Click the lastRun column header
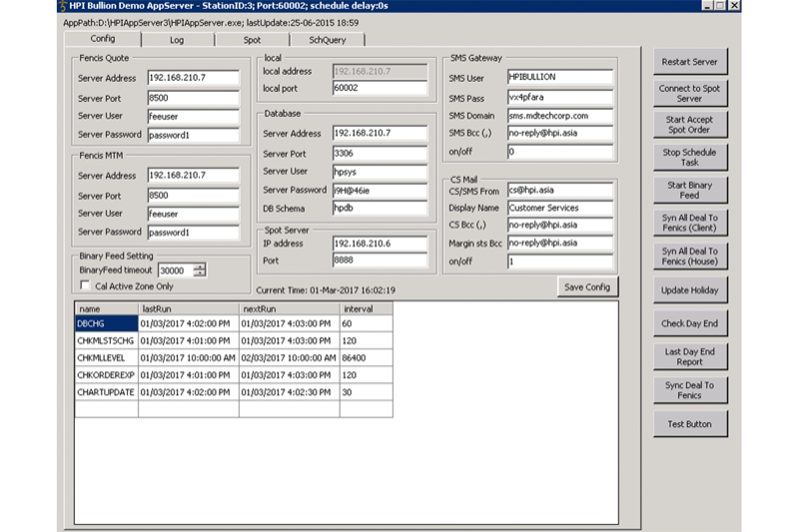The image size is (799, 532). pyautogui.click(x=189, y=308)
